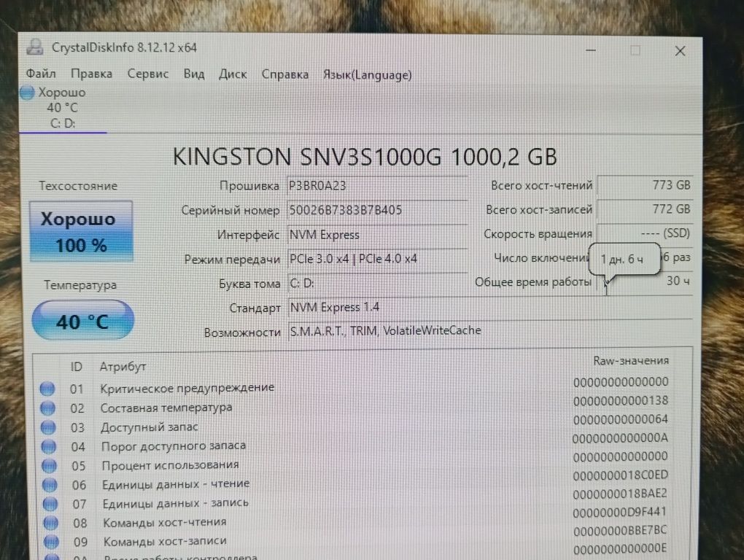
Task: Open the Сервис menu
Action: tap(147, 74)
